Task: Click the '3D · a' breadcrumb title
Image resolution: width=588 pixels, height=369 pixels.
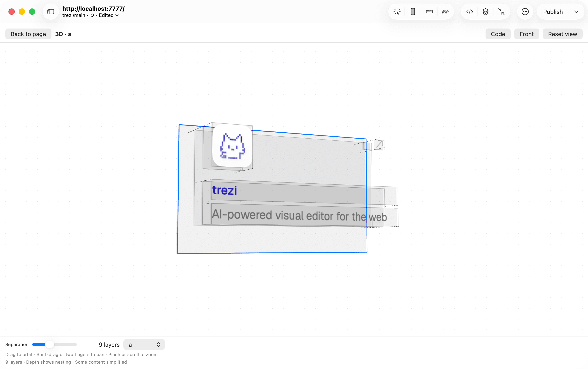Action: tap(63, 34)
